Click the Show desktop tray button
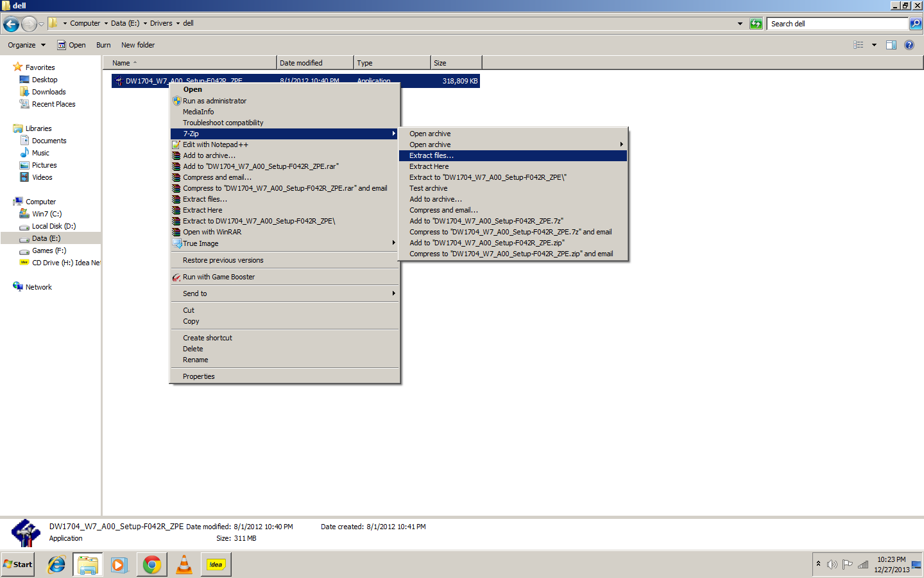Screen dimensions: 924x578 tap(916, 565)
